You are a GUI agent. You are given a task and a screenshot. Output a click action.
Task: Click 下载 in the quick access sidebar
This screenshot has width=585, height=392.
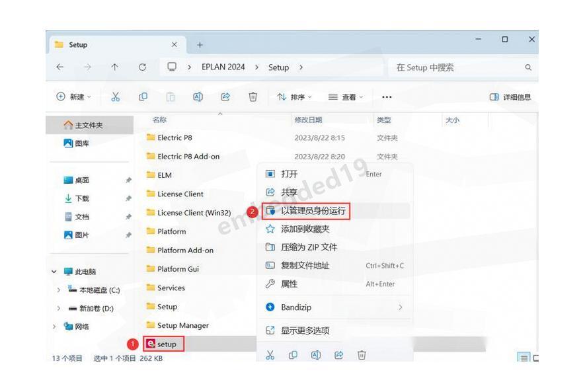pos(81,198)
